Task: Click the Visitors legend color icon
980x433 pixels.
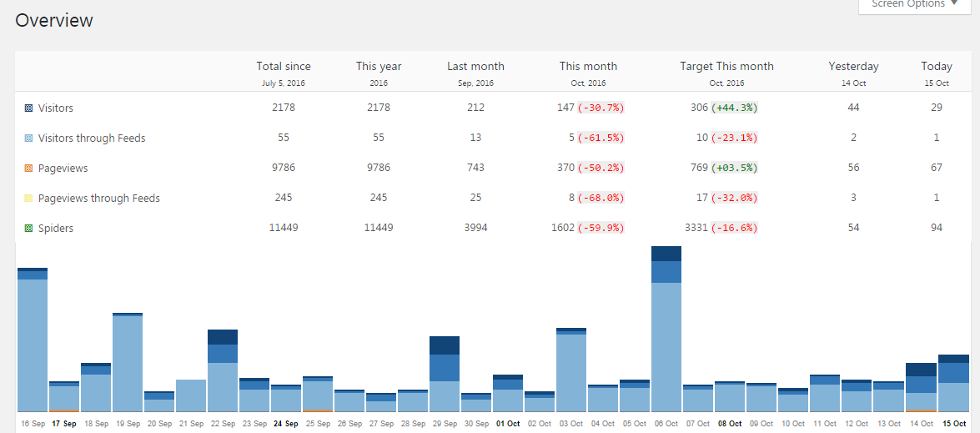Action: click(x=28, y=108)
